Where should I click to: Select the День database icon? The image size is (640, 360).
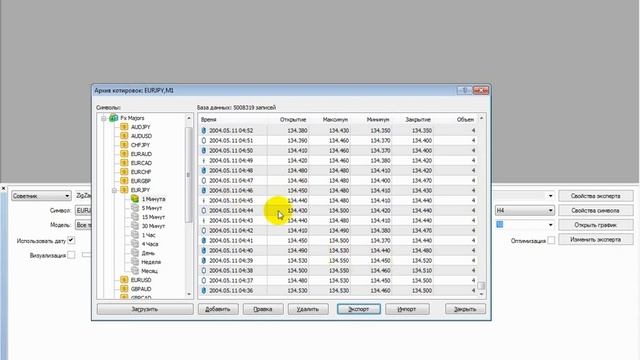[135, 253]
